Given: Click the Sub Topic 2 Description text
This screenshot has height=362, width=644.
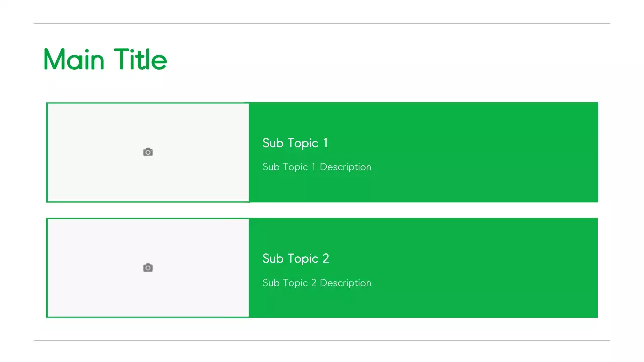Looking at the screenshot, I should [316, 283].
